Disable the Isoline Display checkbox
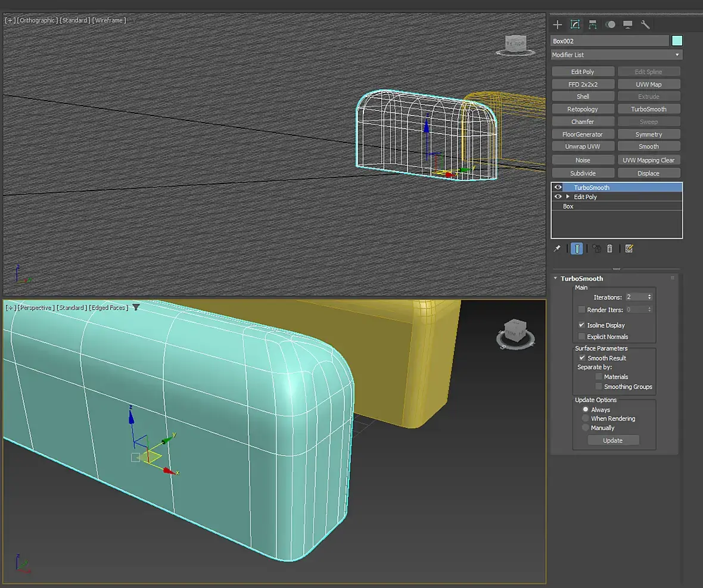703x588 pixels. (x=582, y=325)
